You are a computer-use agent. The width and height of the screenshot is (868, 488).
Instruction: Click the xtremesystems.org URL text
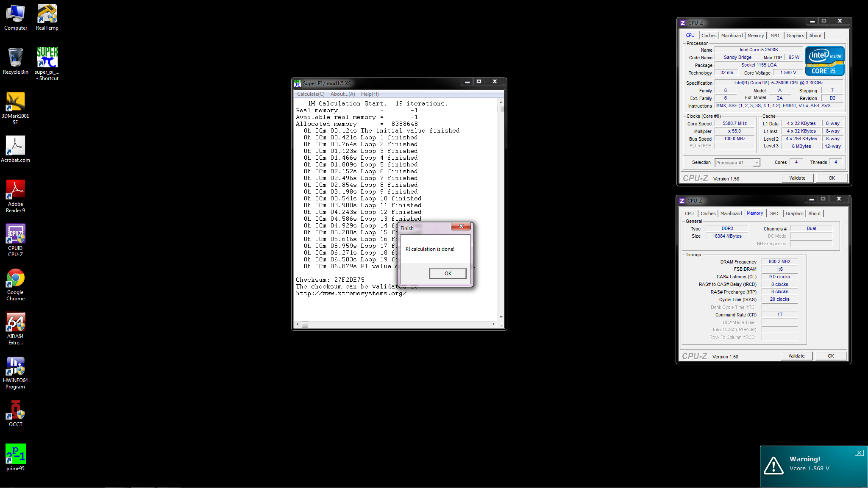351,294
